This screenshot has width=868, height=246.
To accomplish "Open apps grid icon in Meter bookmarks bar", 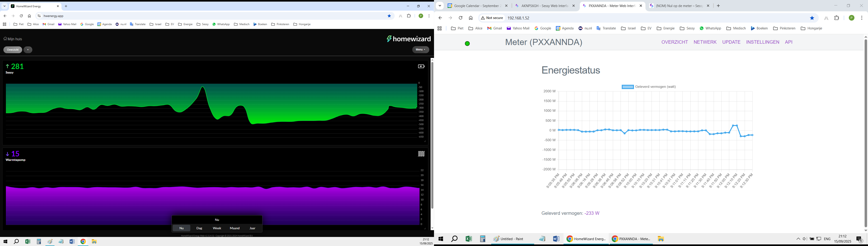I will click(439, 29).
